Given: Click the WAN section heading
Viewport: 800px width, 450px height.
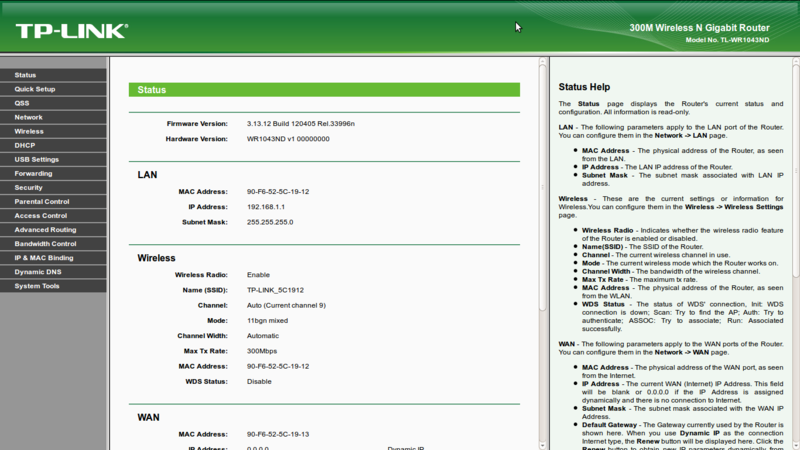Looking at the screenshot, I should coord(148,418).
